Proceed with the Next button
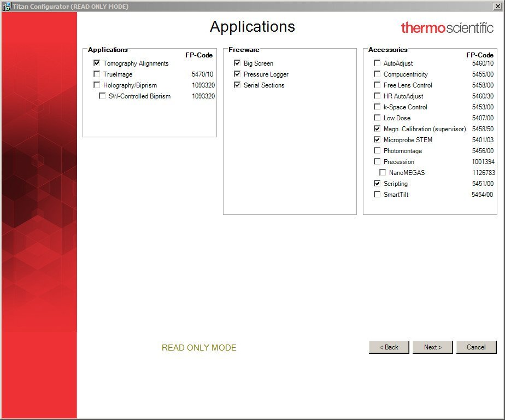This screenshot has height=420, width=505. (x=433, y=347)
